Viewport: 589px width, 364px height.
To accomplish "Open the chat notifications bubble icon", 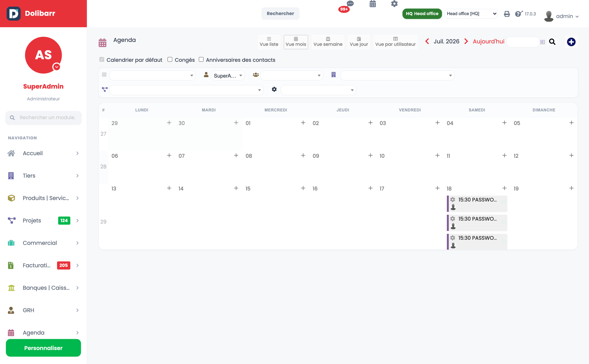I will 350,4.
